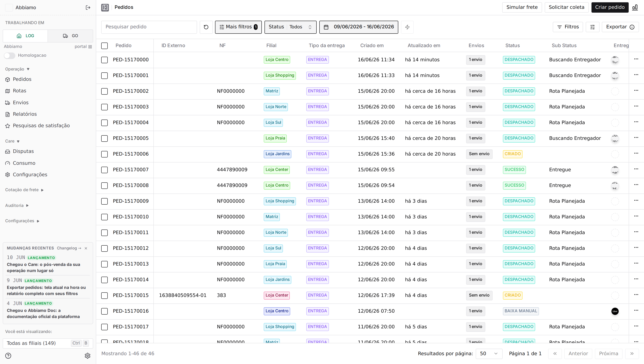Collapse the Operação section
This screenshot has height=364, width=644.
(17, 69)
